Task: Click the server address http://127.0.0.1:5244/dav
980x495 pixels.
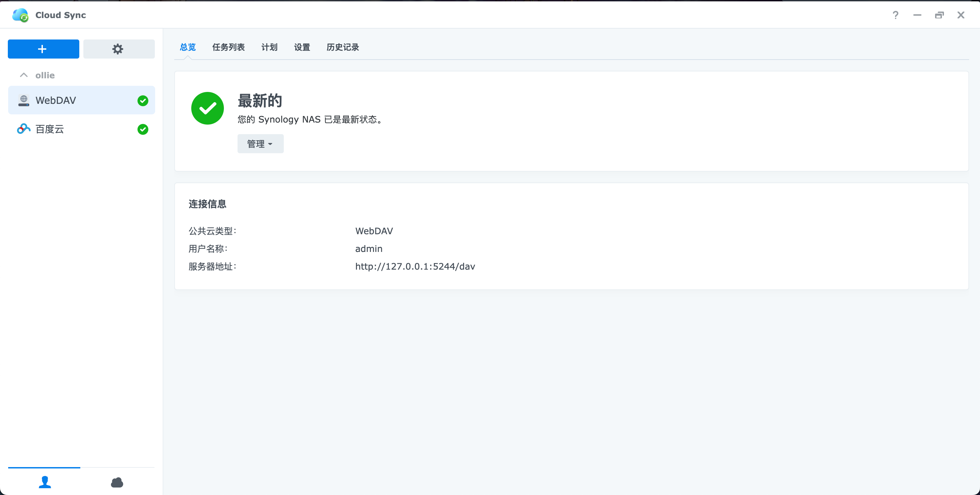Action: (x=415, y=266)
